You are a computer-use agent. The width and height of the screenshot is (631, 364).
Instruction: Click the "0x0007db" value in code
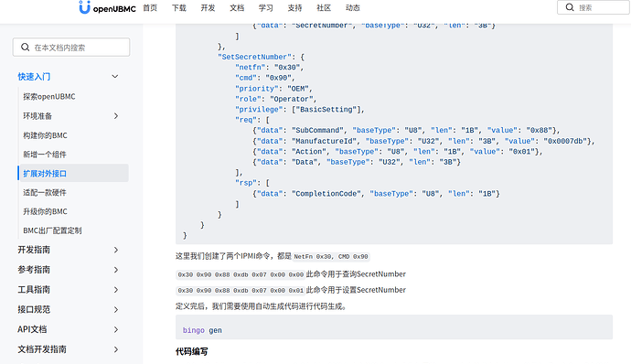point(565,141)
